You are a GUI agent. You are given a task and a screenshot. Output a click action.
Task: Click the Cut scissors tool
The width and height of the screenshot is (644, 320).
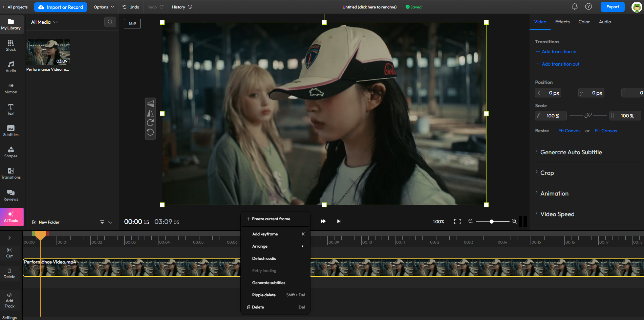pyautogui.click(x=9, y=252)
